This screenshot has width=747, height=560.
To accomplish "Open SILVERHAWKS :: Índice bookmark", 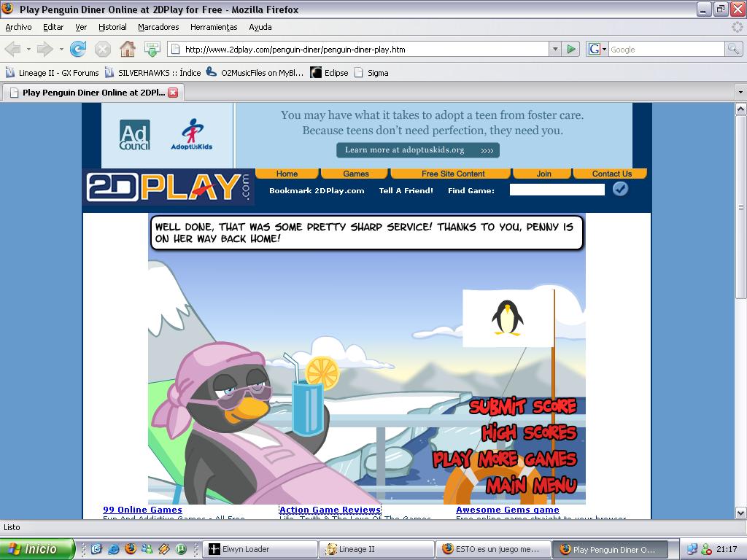I will [x=153, y=73].
